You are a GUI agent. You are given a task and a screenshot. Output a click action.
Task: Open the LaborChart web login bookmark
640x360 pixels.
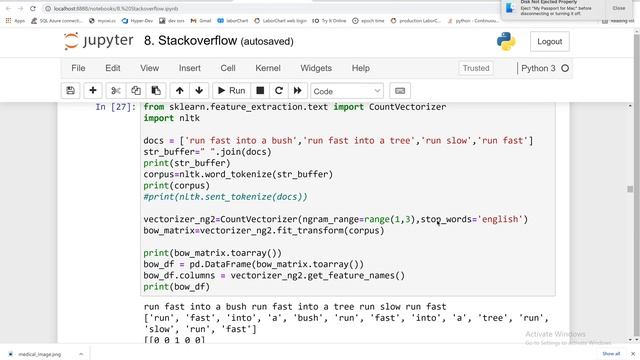click(x=280, y=20)
